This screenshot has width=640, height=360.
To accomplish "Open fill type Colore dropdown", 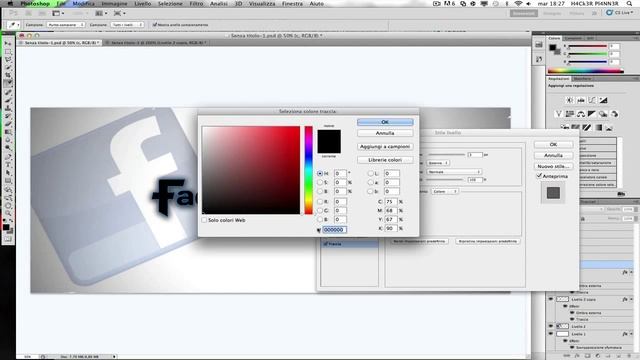I will pos(444,191).
